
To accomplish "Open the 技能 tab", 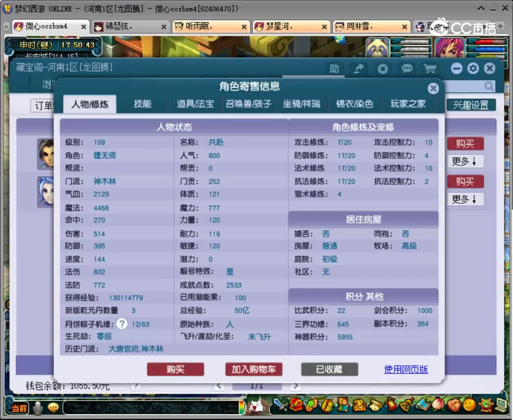I will coord(142,104).
